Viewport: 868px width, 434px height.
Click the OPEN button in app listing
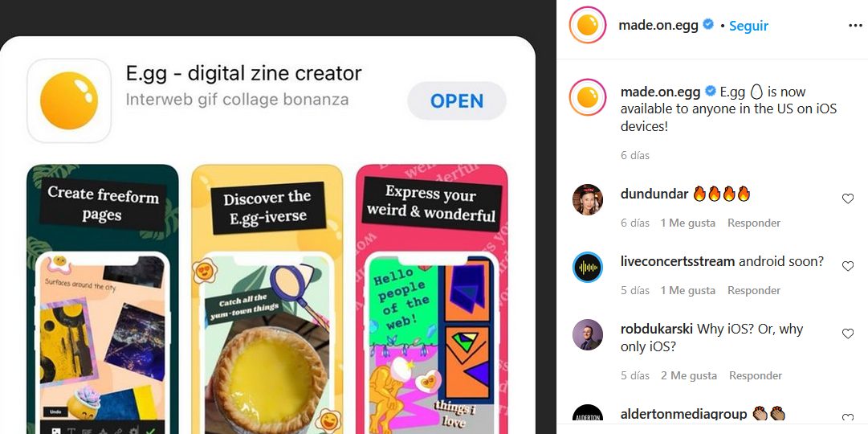457,101
